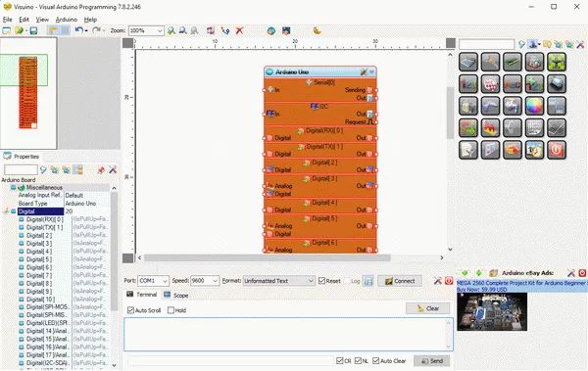
Task: Open the File menu
Action: (8, 20)
